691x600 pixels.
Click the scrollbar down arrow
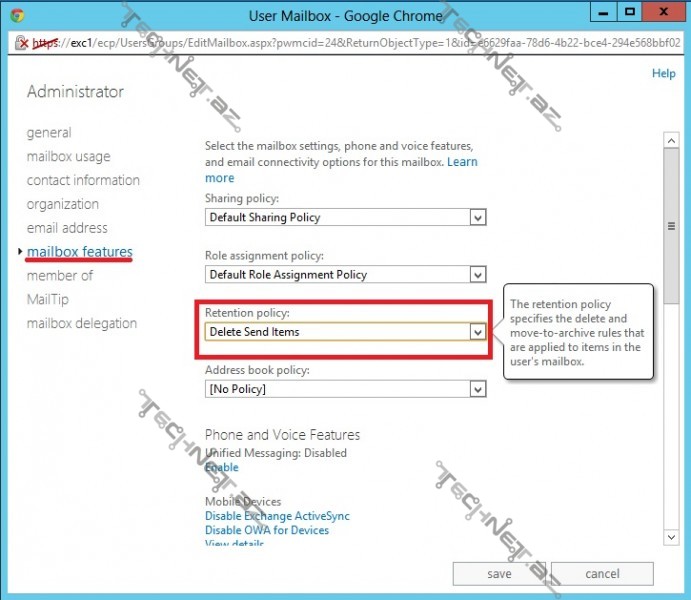coord(671,537)
